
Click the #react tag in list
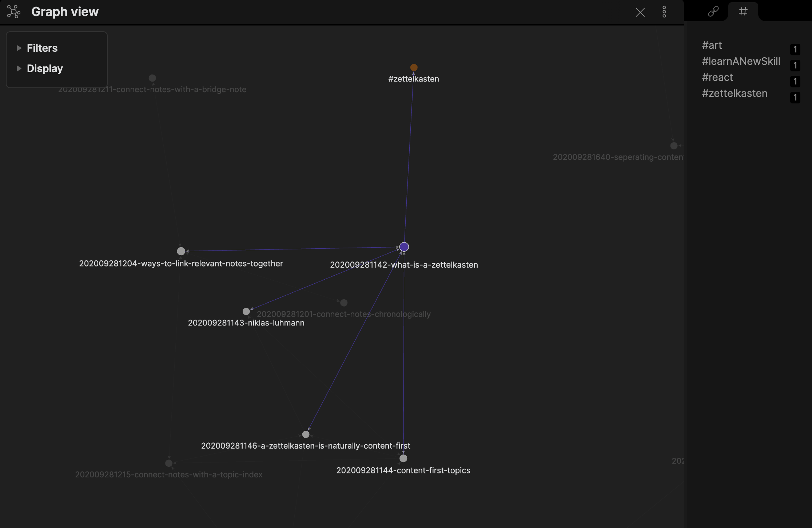(717, 77)
